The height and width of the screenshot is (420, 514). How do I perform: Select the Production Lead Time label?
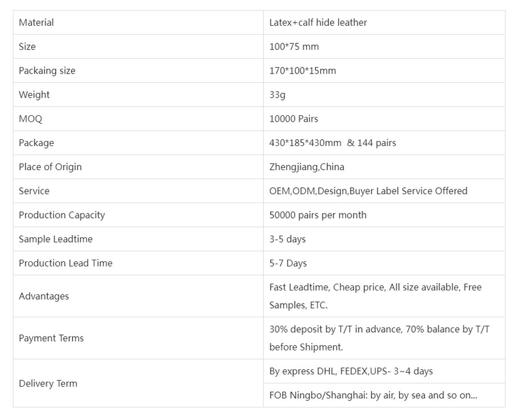pyautogui.click(x=66, y=263)
